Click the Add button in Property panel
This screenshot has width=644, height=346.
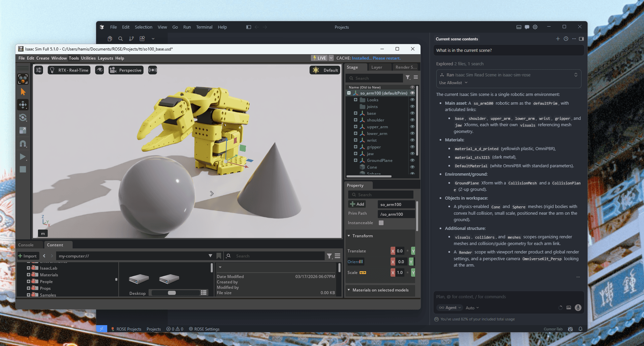[357, 204]
